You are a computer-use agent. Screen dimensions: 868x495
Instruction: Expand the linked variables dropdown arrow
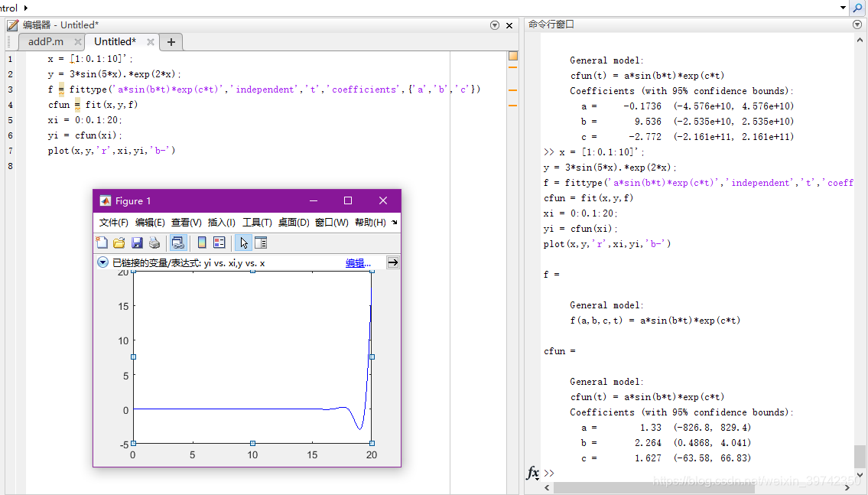[x=102, y=262]
